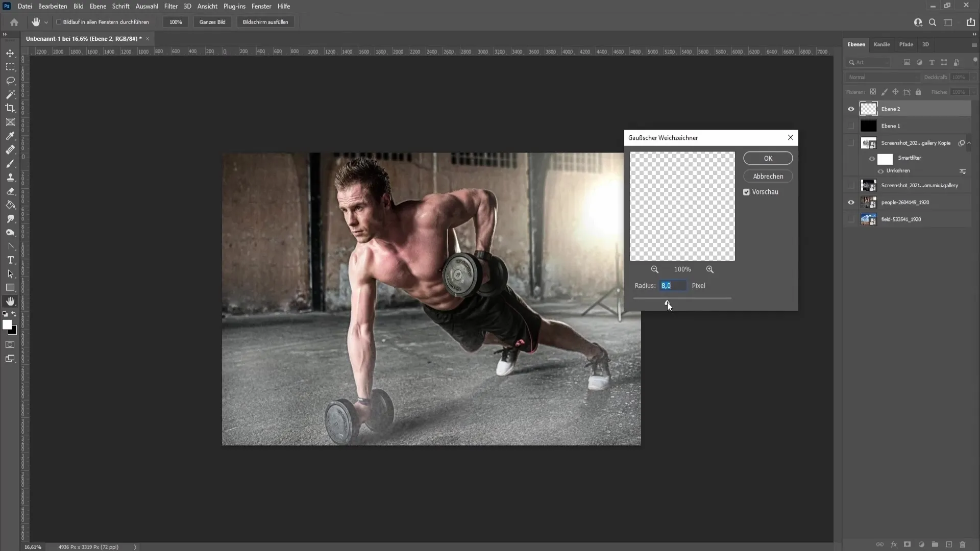Select the Lasso tool
980x551 pixels.
9,80
